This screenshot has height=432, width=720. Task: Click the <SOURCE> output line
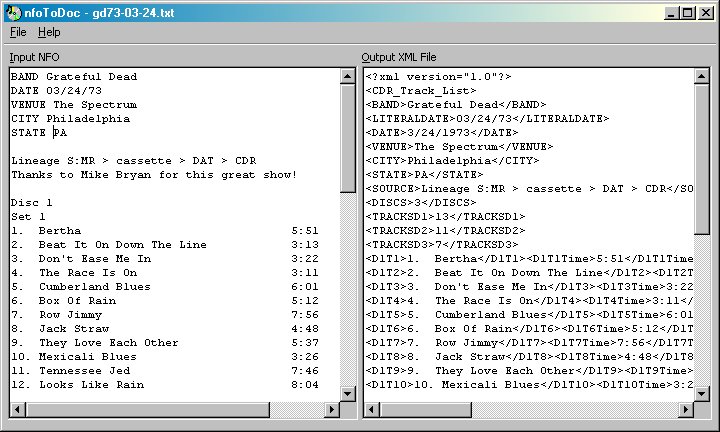[x=529, y=189]
